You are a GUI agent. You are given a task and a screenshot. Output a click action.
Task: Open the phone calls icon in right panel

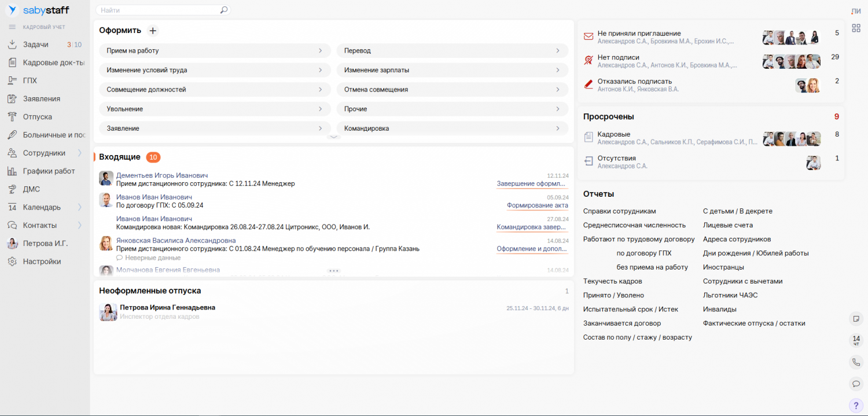[x=856, y=362]
